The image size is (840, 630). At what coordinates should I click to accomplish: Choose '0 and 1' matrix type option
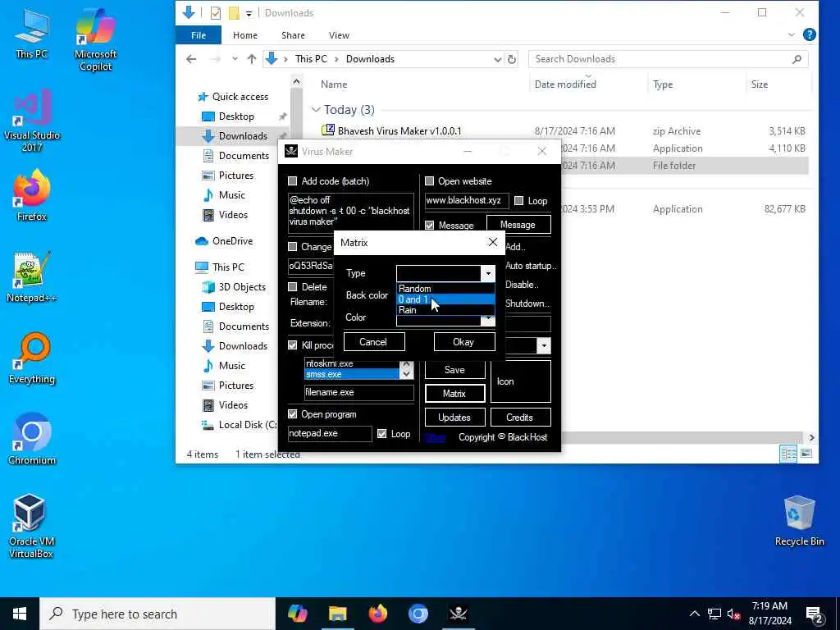pos(445,299)
